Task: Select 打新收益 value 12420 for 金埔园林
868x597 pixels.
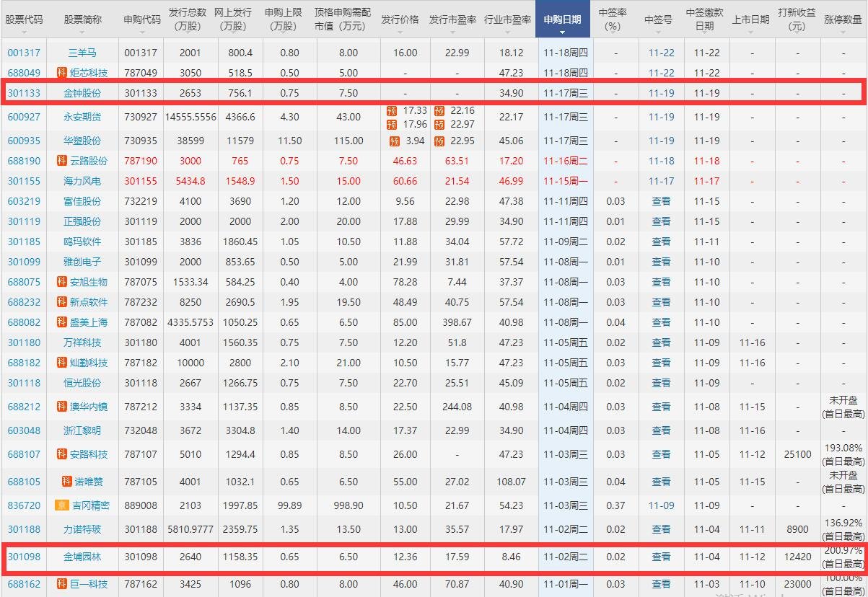Action: pyautogui.click(x=797, y=557)
